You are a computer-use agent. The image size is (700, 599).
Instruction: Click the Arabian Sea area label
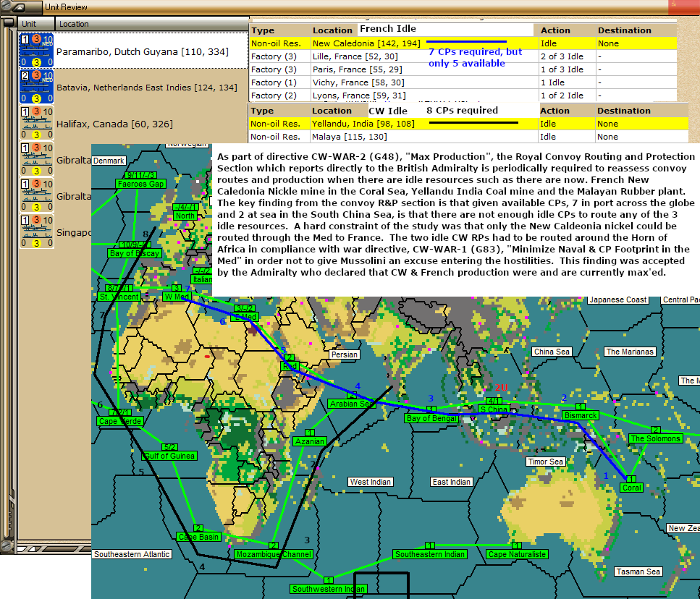tap(351, 404)
